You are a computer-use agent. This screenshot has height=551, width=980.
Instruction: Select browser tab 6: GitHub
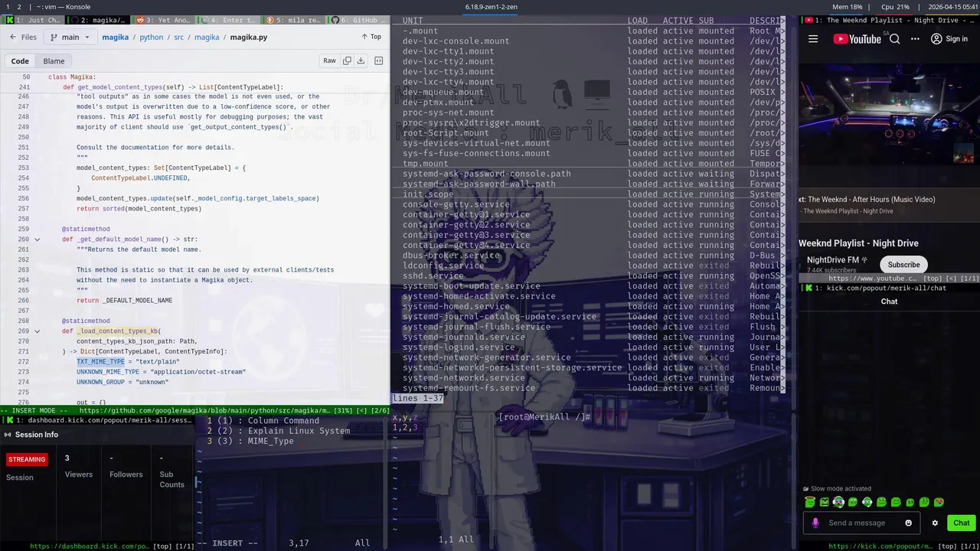pyautogui.click(x=358, y=20)
